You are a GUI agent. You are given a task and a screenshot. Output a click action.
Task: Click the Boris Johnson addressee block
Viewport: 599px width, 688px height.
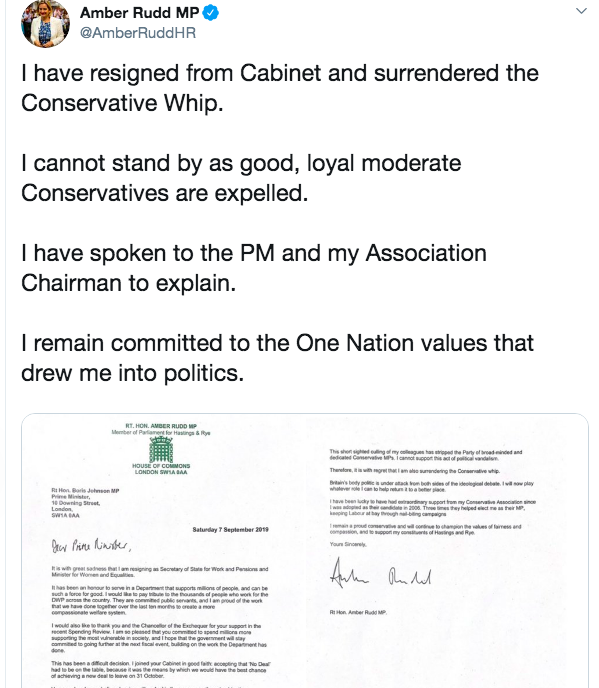click(x=85, y=503)
